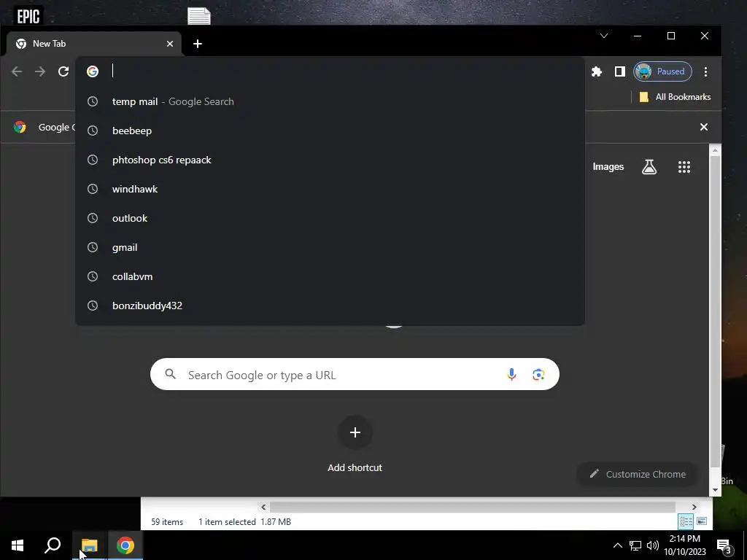Click the recent-search clock icon beside "beebeep"

pos(93,131)
